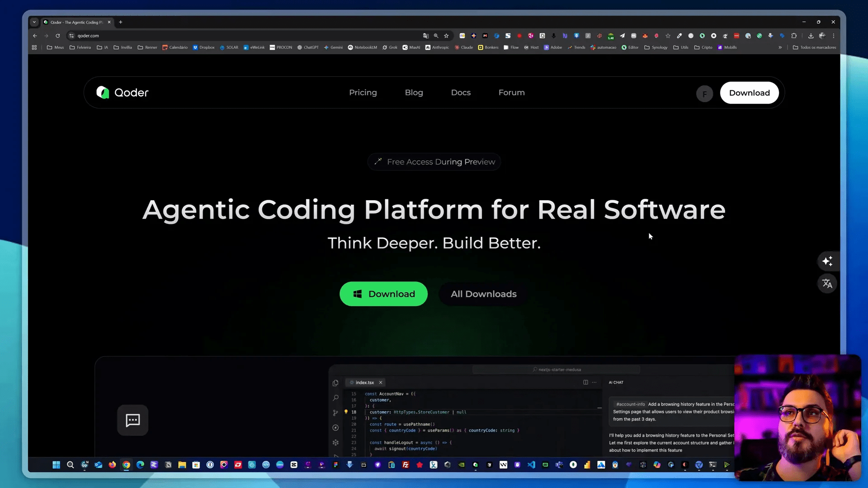Open the Cripto bookmarks folder
The image size is (868, 488).
[x=703, y=47]
